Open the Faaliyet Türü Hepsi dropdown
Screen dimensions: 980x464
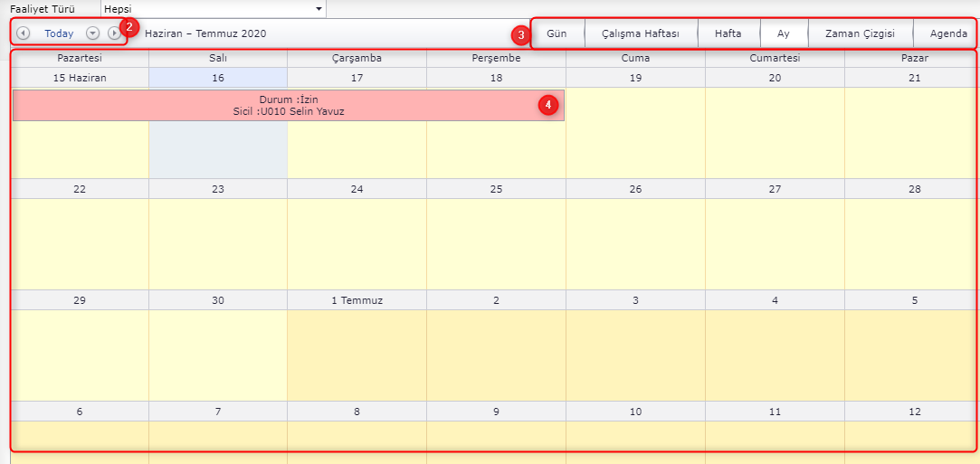coord(214,9)
